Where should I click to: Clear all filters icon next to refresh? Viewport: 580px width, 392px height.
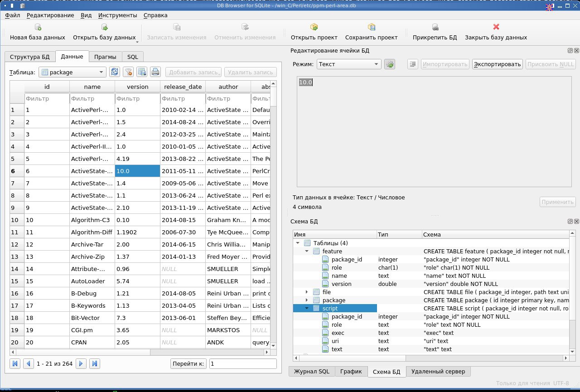coord(128,72)
